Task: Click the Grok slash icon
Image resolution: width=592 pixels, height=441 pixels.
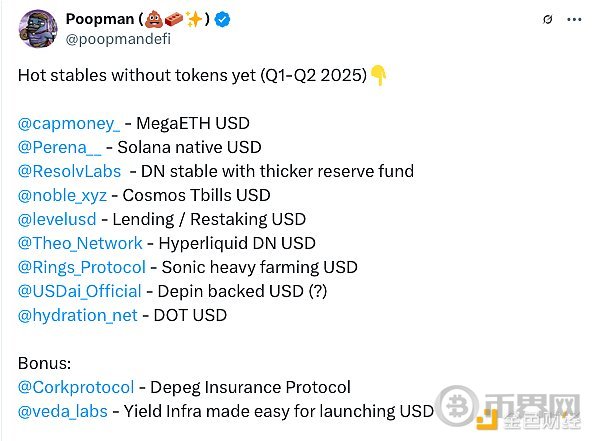Action: (547, 19)
